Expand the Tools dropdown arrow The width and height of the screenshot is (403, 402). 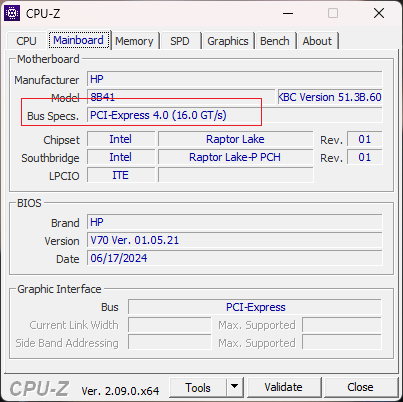click(x=235, y=387)
